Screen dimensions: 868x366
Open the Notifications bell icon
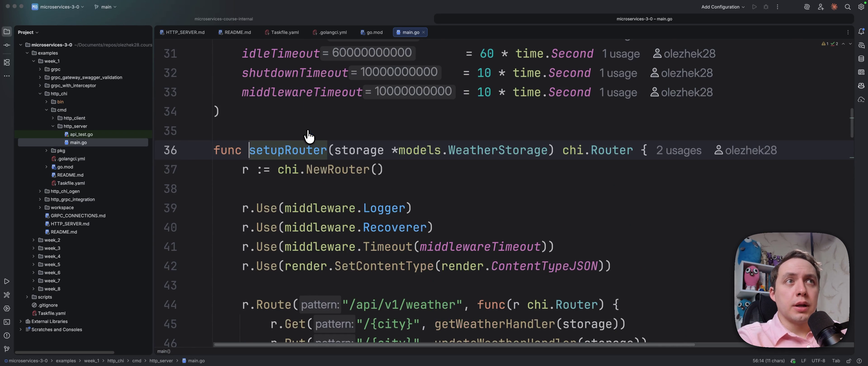pyautogui.click(x=861, y=32)
